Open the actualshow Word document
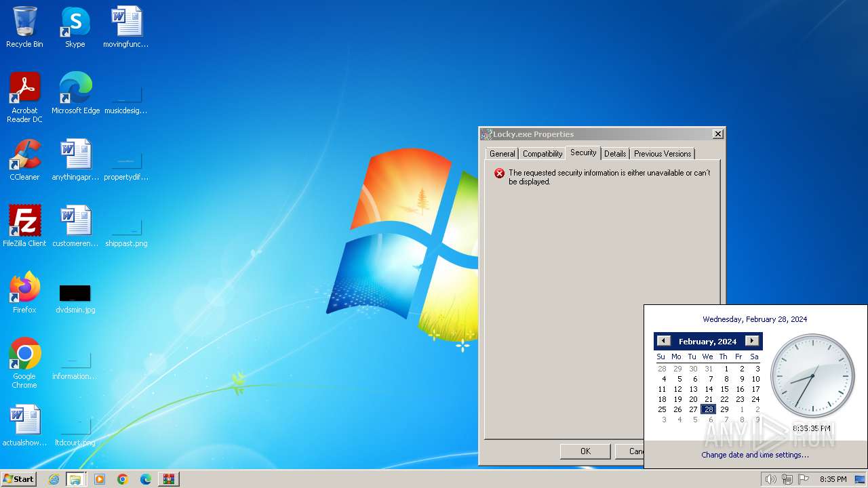 pos(24,425)
